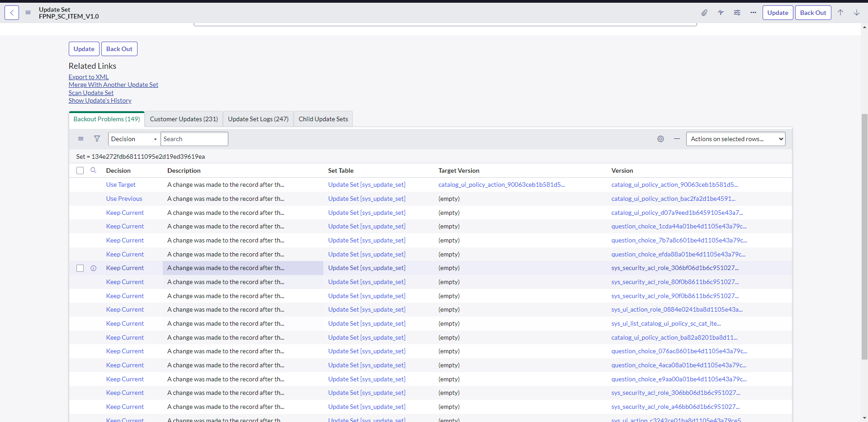Click the header Update button
This screenshot has height=422, width=868.
(778, 13)
